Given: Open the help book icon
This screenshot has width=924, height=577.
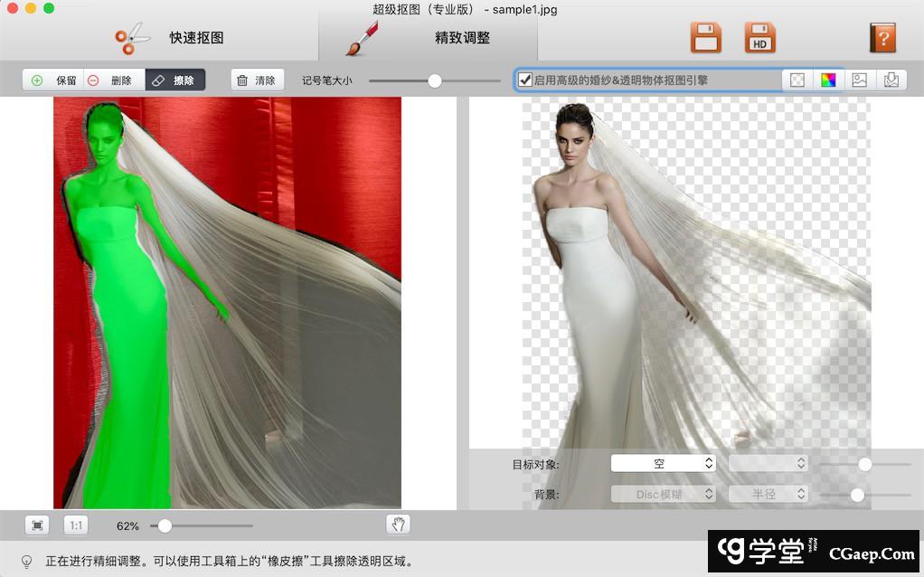Looking at the screenshot, I should tap(882, 39).
